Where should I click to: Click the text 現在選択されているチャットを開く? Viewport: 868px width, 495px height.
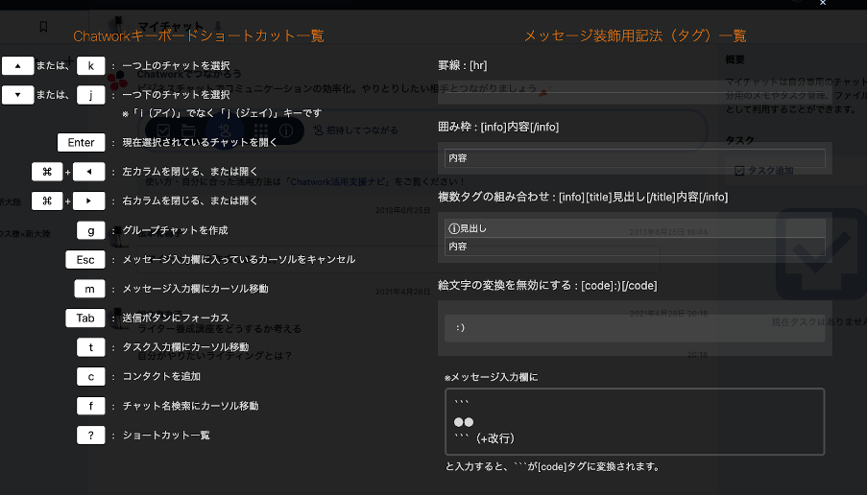[200, 142]
